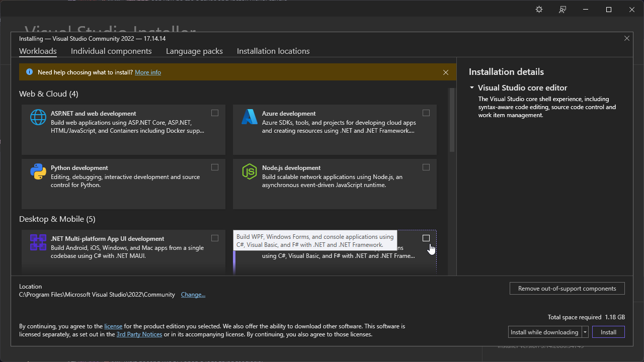Dismiss the help banner with X
Image resolution: width=644 pixels, height=362 pixels.
coord(446,72)
